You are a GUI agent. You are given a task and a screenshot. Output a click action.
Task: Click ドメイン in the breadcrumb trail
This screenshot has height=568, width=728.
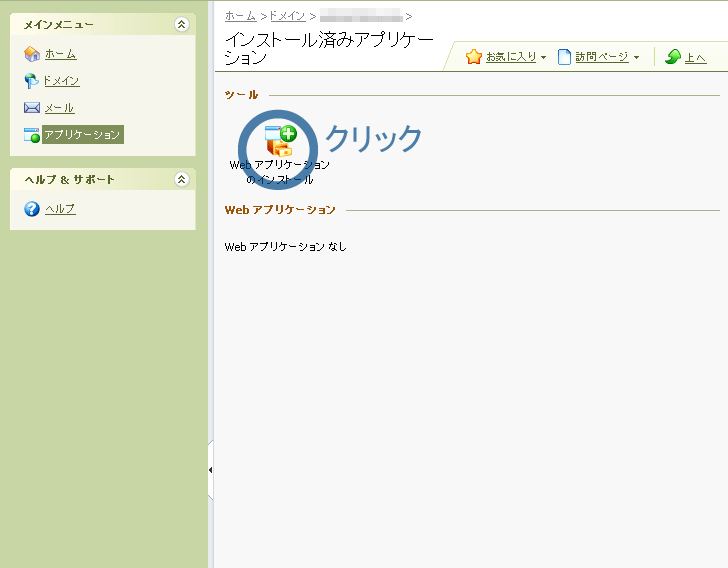click(x=287, y=16)
